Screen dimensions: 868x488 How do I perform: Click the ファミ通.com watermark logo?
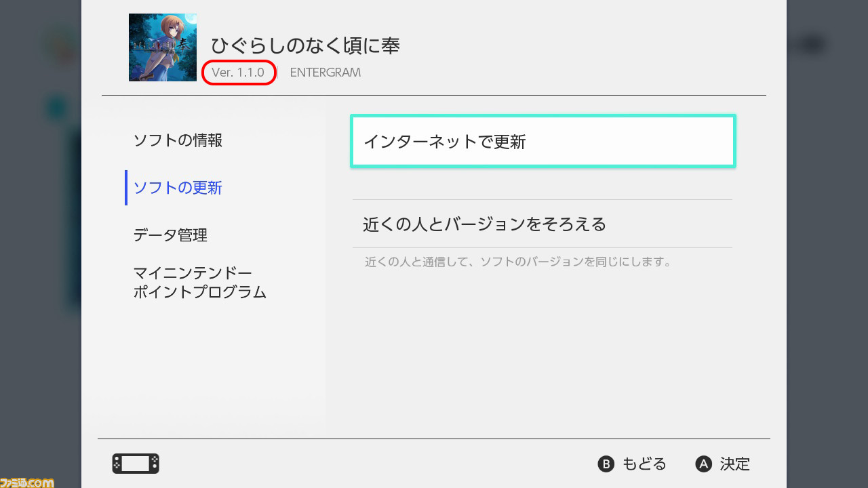[27, 482]
